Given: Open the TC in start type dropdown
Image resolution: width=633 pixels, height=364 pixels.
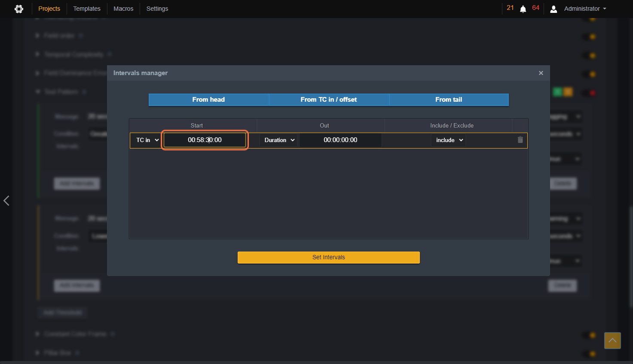Looking at the screenshot, I should point(147,140).
